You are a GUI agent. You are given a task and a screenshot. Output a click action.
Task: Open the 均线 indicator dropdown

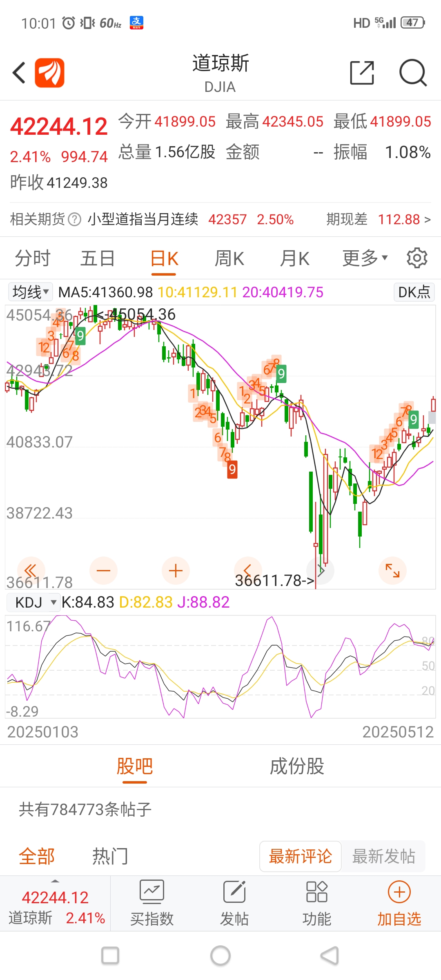[30, 292]
